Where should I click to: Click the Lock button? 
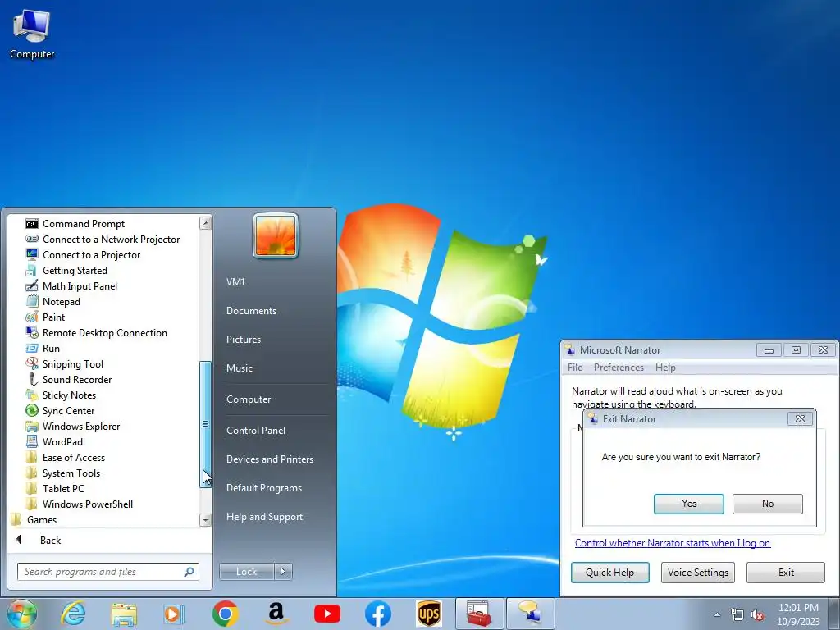246,572
